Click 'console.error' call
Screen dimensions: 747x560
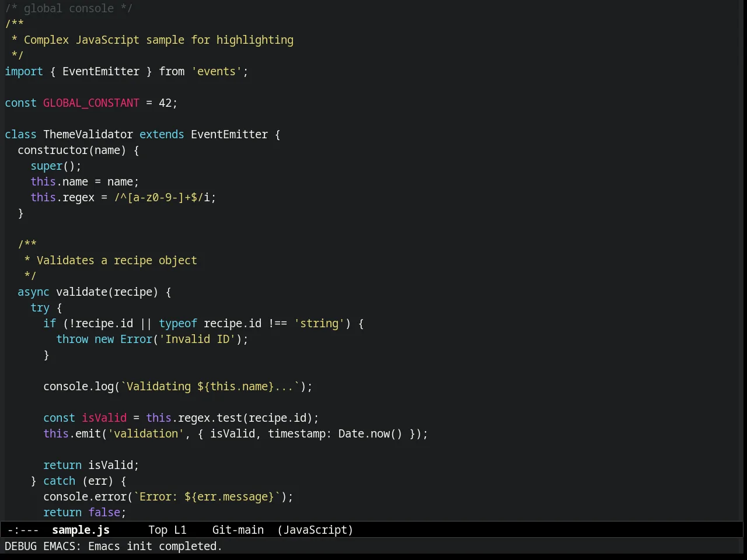coord(85,496)
